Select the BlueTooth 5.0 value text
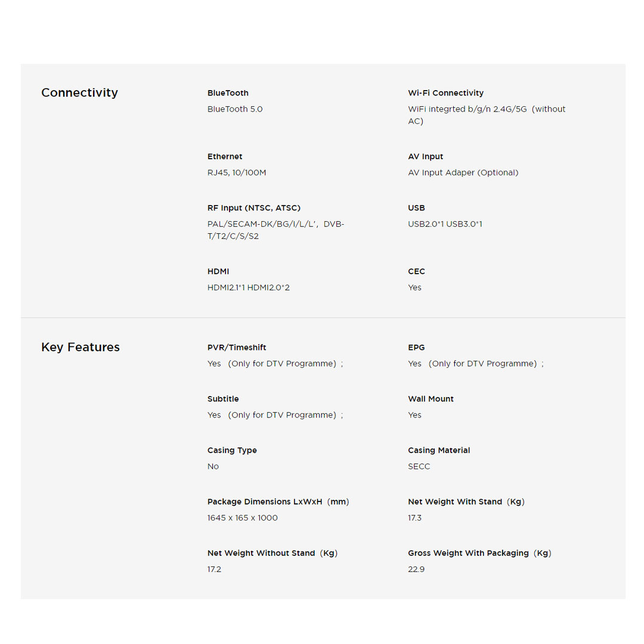The image size is (644, 644). 235,109
